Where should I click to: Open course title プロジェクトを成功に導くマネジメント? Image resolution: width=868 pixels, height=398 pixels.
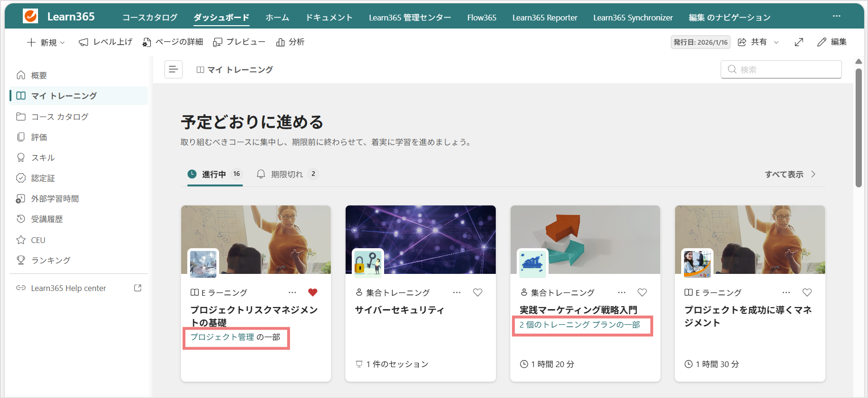(x=748, y=316)
